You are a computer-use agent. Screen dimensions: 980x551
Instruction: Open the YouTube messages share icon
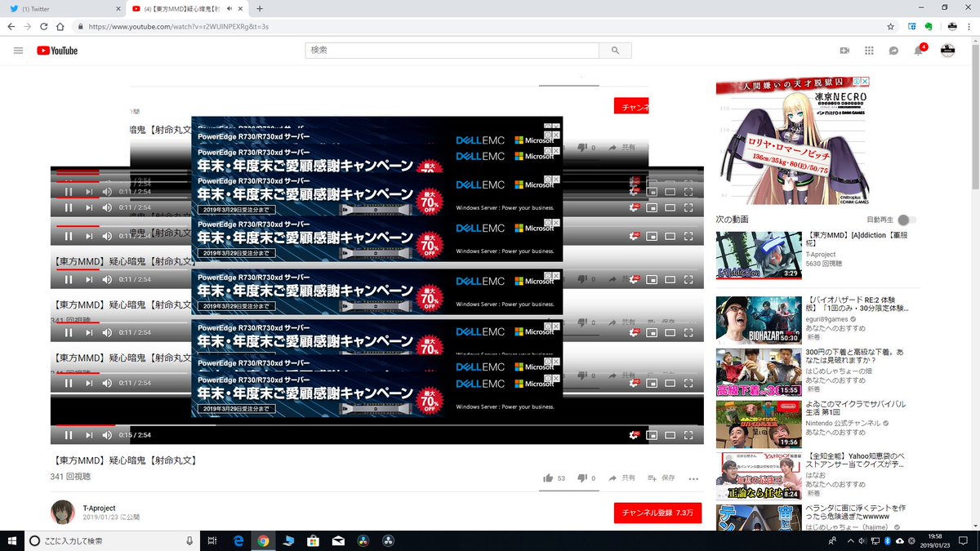point(894,51)
